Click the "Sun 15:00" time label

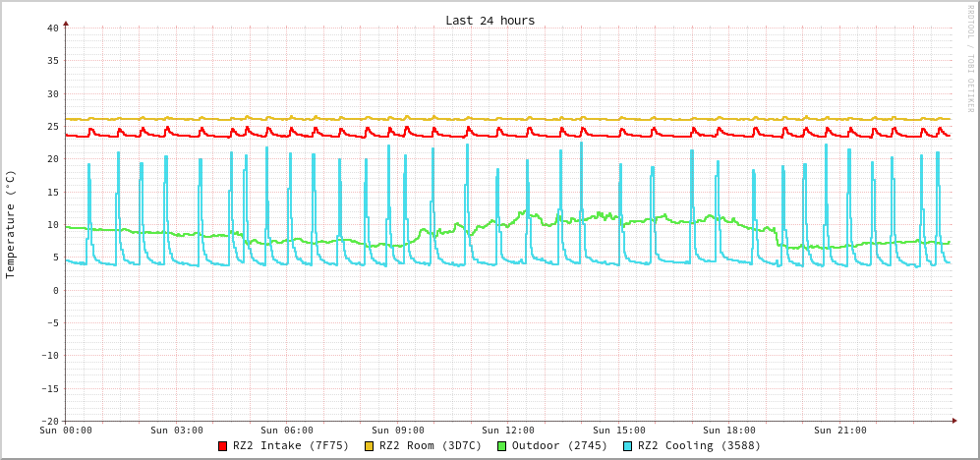click(619, 431)
